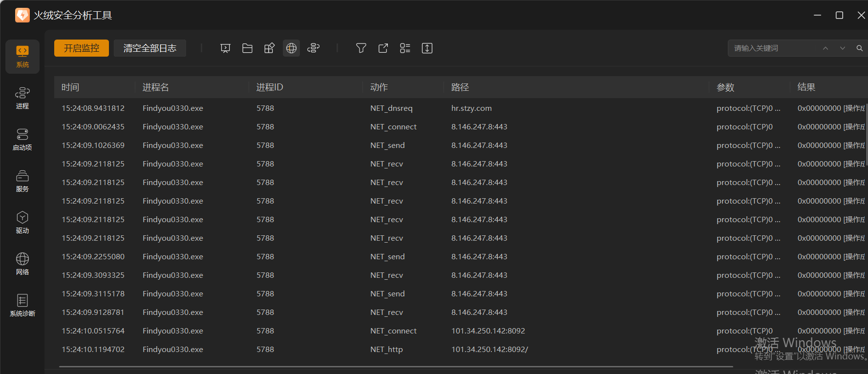Open the filter funnel icon
Image resolution: width=868 pixels, height=374 pixels.
(361, 48)
